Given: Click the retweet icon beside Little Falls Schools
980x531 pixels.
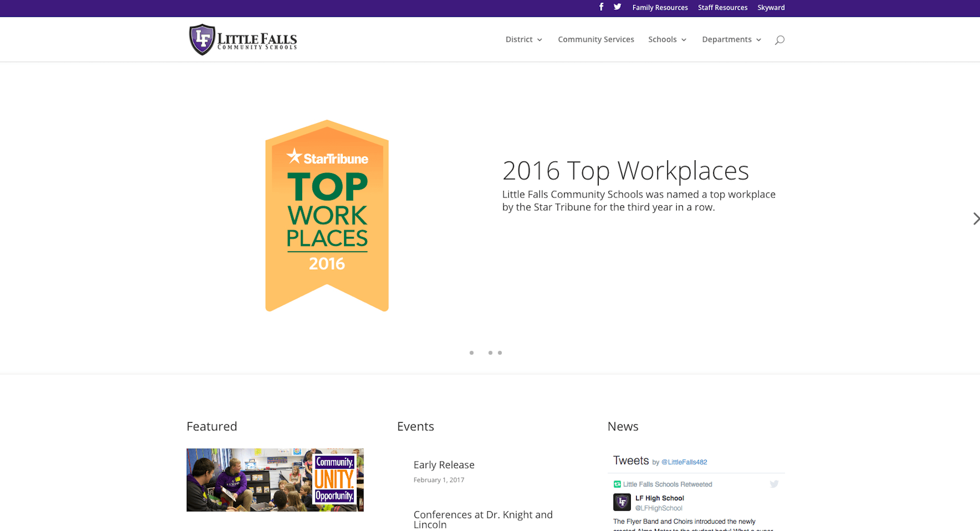Looking at the screenshot, I should [x=617, y=484].
